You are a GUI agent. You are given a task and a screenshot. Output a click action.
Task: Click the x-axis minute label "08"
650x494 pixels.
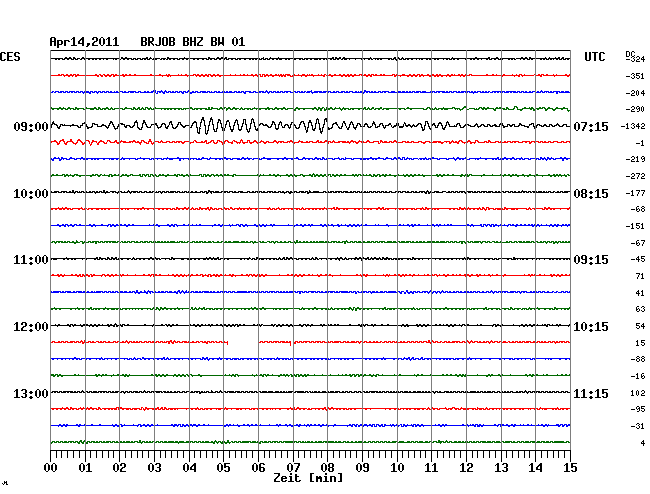(327, 468)
